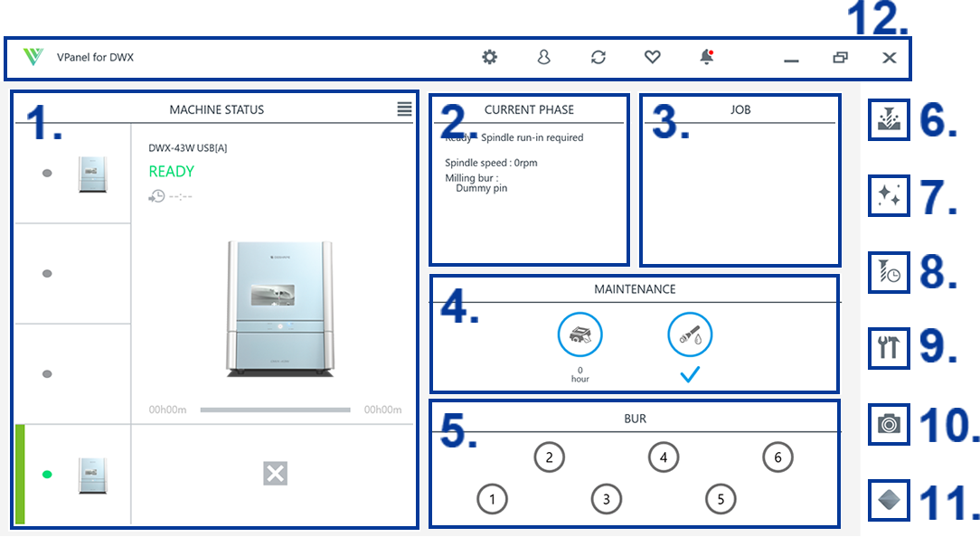Click the heart icon in title bar
This screenshot has height=537, width=980.
(653, 58)
